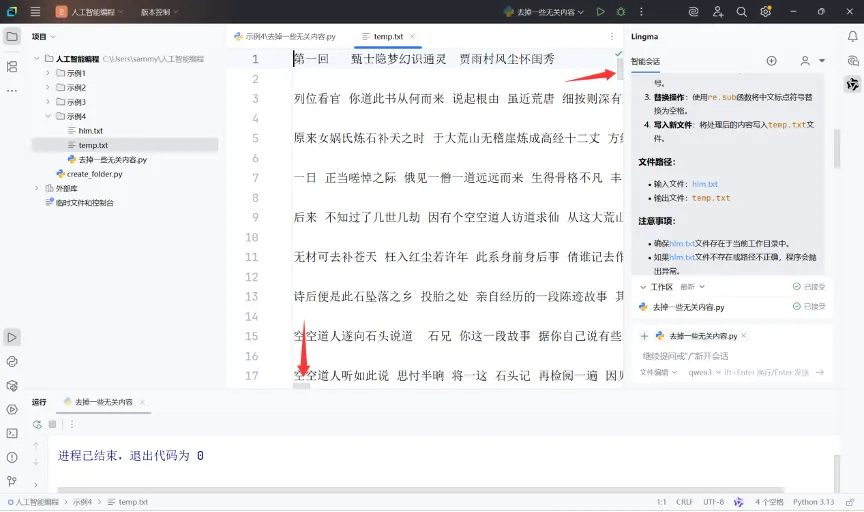The width and height of the screenshot is (864, 512).
Task: Open IDE settings gear icon
Action: 765,12
